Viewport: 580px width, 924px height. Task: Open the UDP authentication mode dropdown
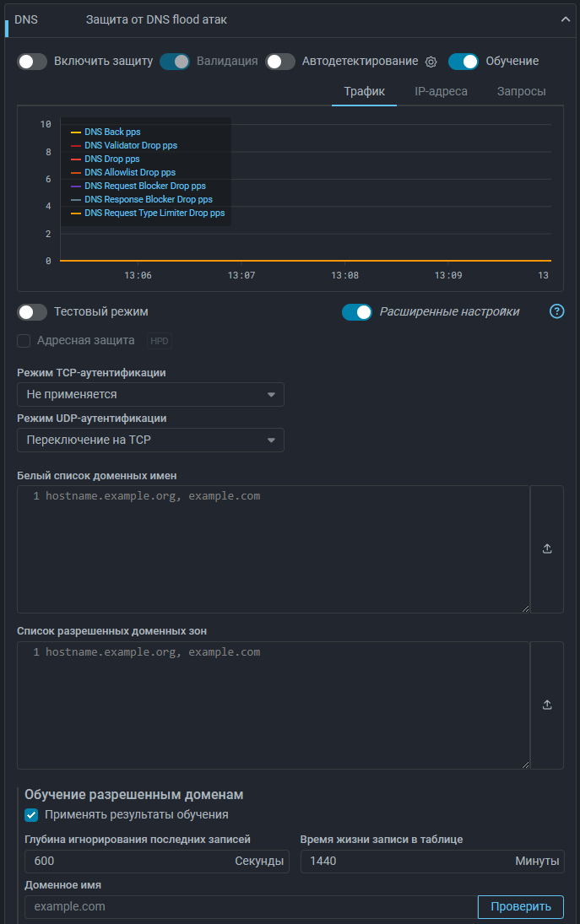(150, 440)
